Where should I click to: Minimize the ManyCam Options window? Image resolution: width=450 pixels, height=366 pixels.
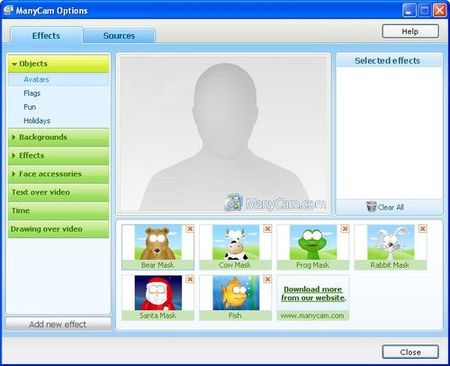(409, 10)
